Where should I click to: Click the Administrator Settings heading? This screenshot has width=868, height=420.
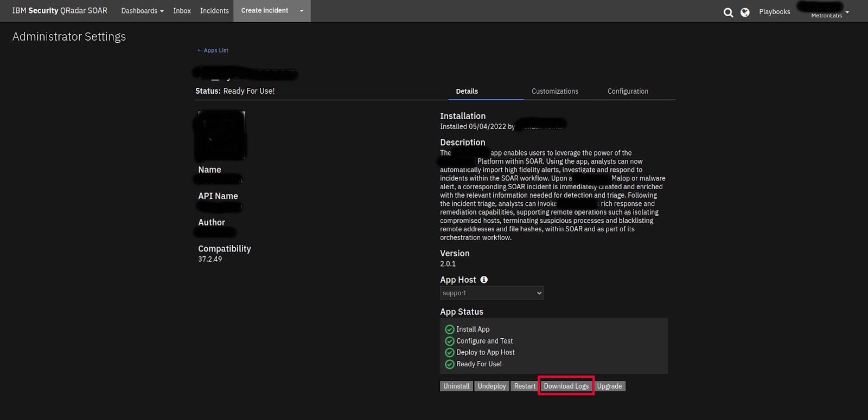(69, 37)
